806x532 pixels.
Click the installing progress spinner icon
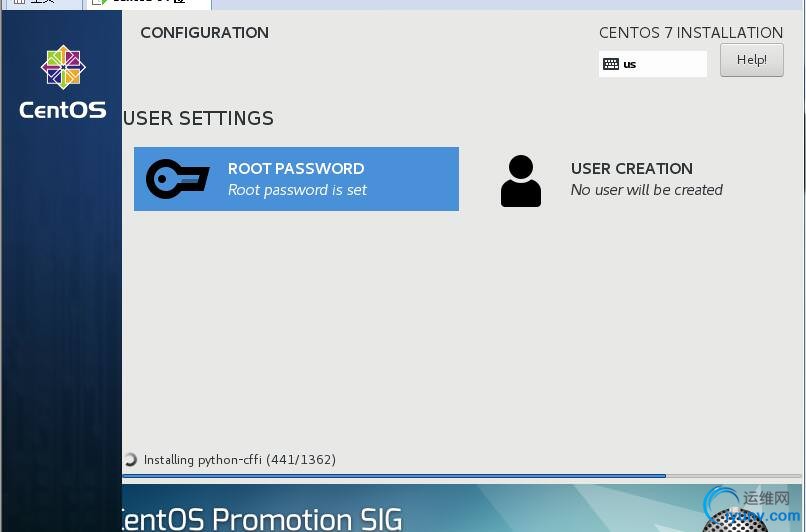131,459
